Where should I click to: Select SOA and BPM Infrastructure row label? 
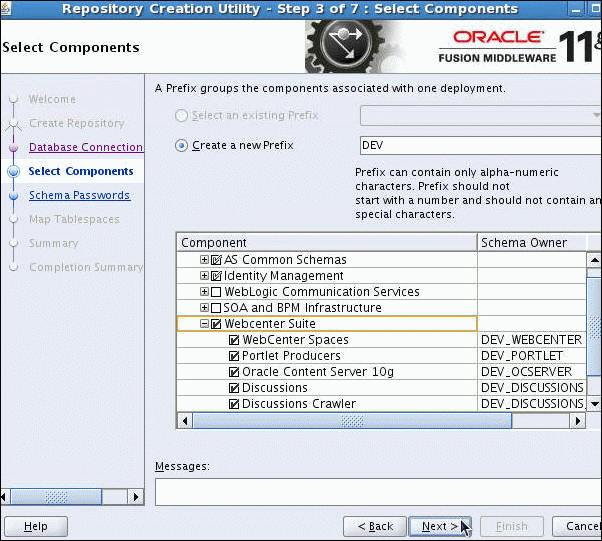303,308
